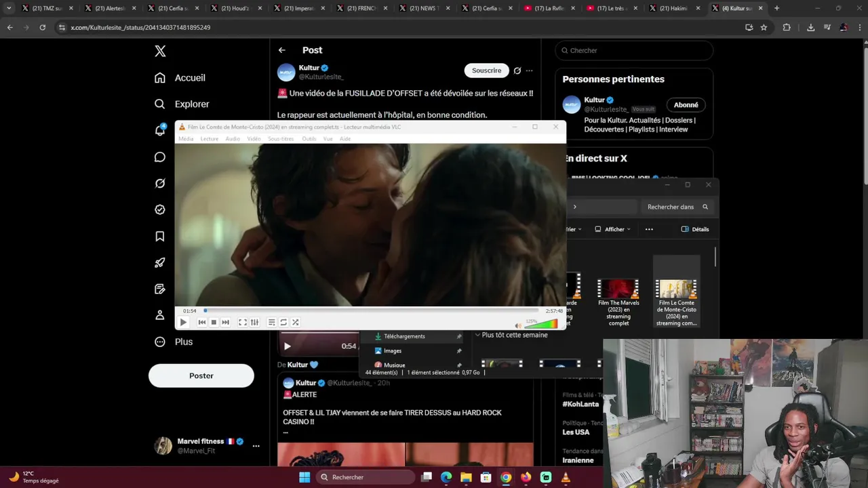Screen dimensions: 868x488
Task: Show VLC extended settings panel
Action: pyautogui.click(x=255, y=323)
